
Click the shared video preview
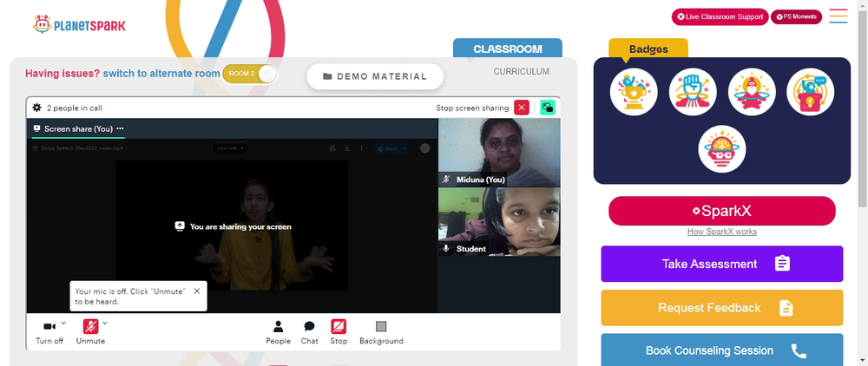click(232, 225)
